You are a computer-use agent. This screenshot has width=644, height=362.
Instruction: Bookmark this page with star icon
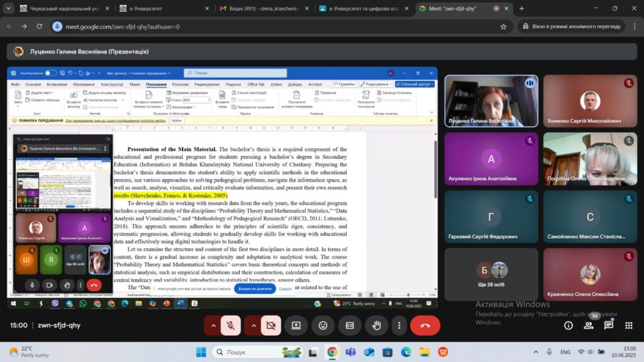click(x=503, y=27)
